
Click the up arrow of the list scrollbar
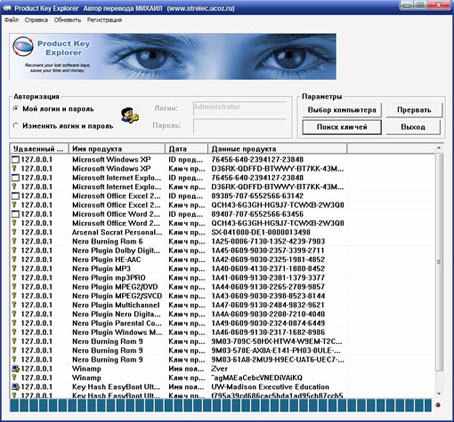(439, 148)
